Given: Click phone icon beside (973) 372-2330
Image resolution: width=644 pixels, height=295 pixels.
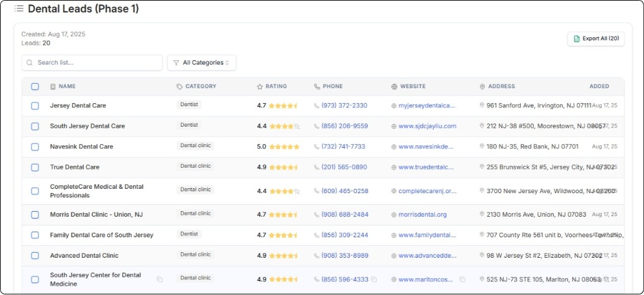Looking at the screenshot, I should point(316,106).
